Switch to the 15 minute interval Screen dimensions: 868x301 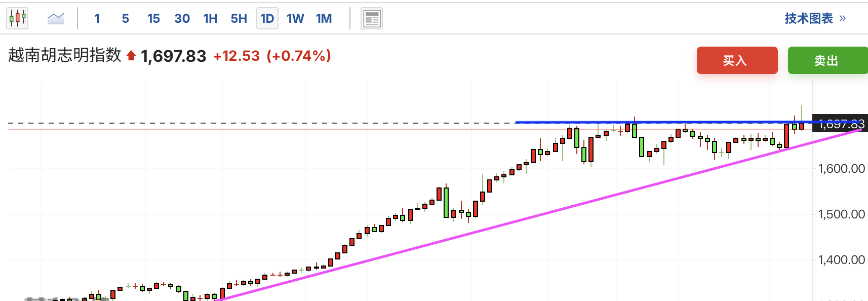tap(153, 19)
